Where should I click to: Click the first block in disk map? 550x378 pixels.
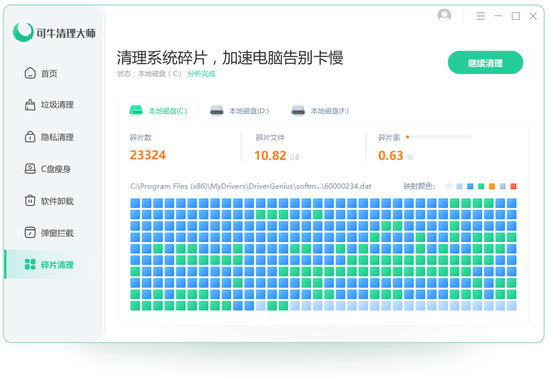[x=135, y=203]
